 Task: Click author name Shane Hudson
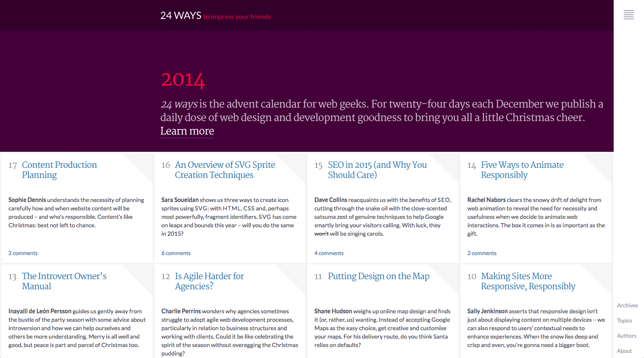(333, 311)
